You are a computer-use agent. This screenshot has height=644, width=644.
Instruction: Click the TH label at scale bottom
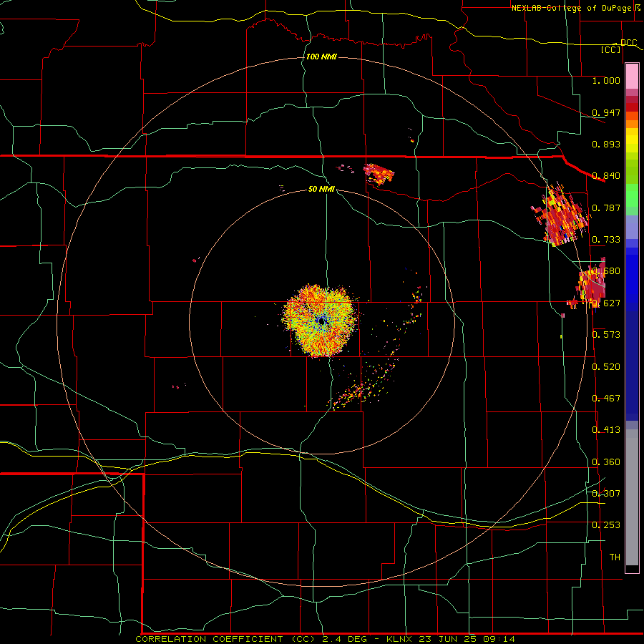615,557
